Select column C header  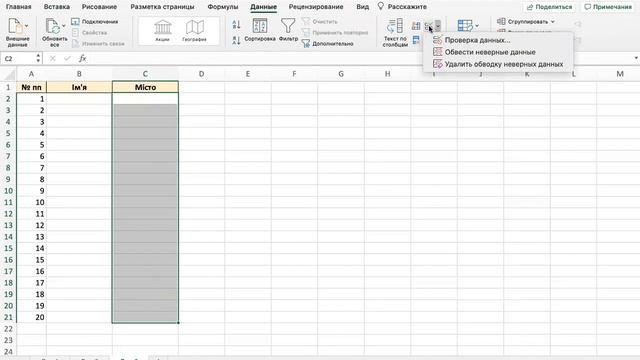pyautogui.click(x=145, y=74)
